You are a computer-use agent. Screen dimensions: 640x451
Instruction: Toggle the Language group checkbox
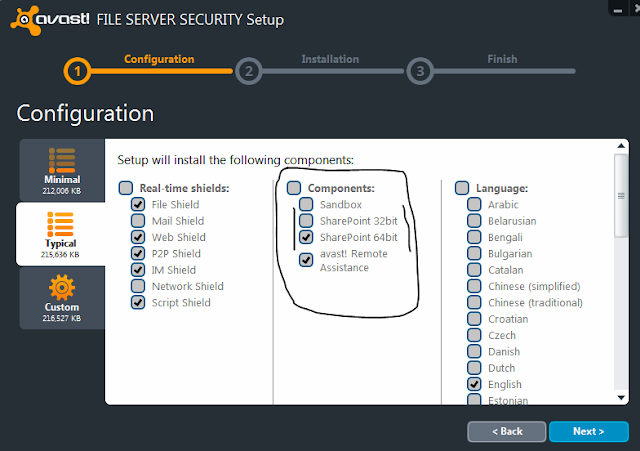(462, 188)
